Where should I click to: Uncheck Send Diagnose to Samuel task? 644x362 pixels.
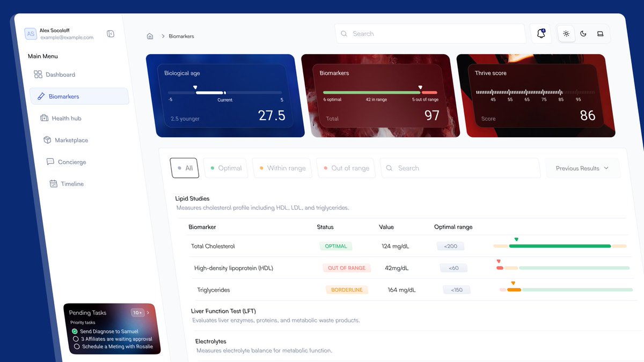[75, 331]
